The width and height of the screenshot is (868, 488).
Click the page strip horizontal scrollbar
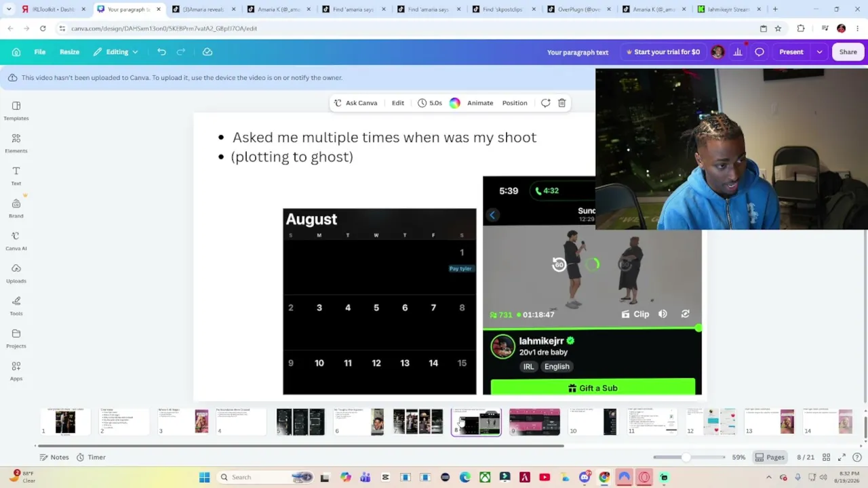coord(300,446)
